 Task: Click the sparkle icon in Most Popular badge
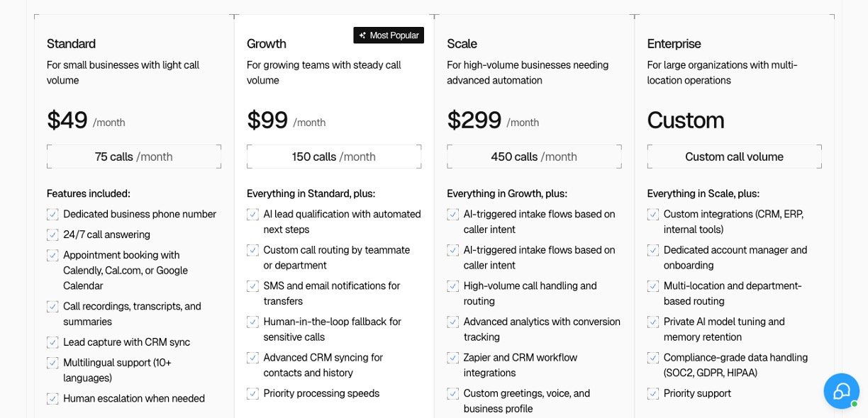tap(362, 35)
